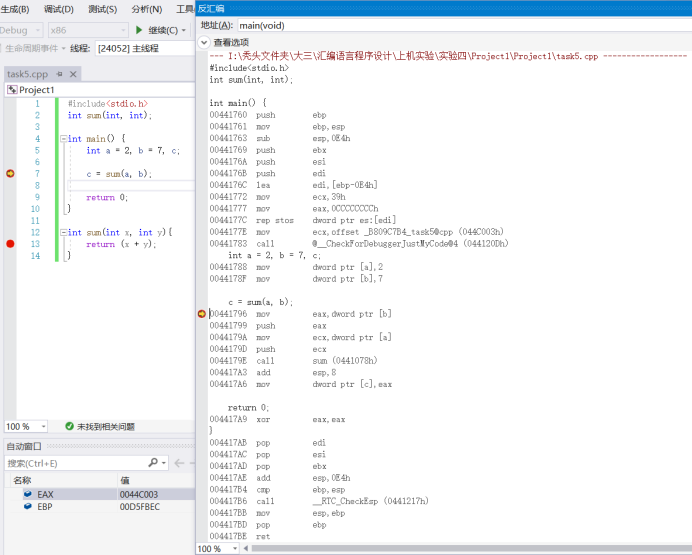Screen dimensions: 692x555
Task: Open the Debug configuration dropdown
Action: [21, 30]
